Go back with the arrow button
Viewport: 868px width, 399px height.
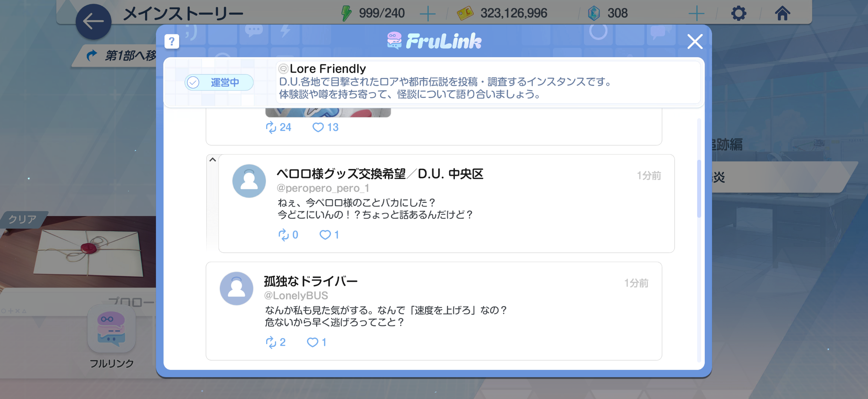pyautogui.click(x=93, y=22)
